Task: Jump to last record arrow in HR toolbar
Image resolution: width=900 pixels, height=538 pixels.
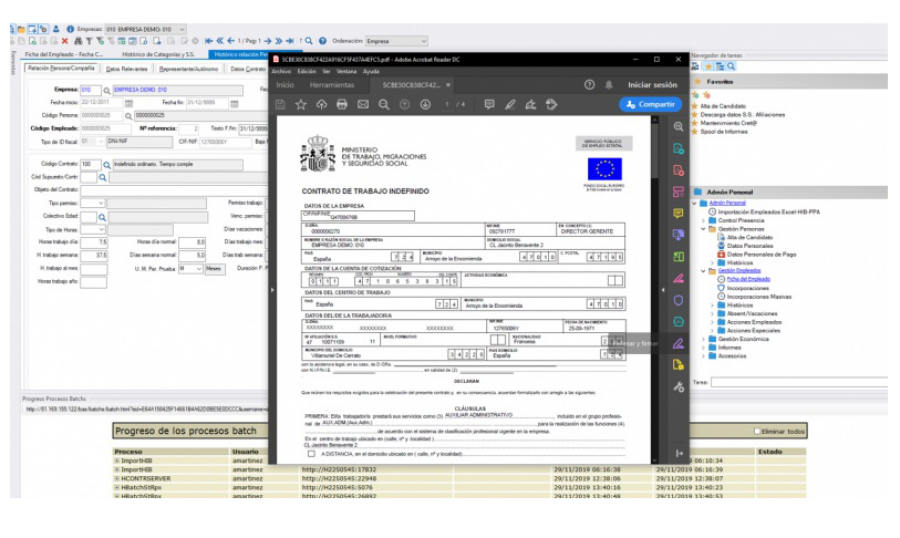Action: 290,41
